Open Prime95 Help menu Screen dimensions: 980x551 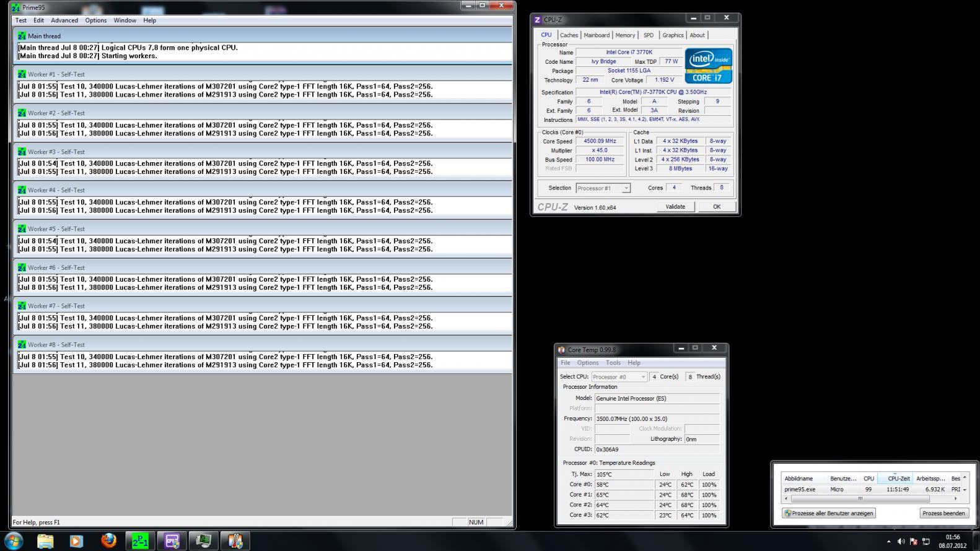(150, 20)
